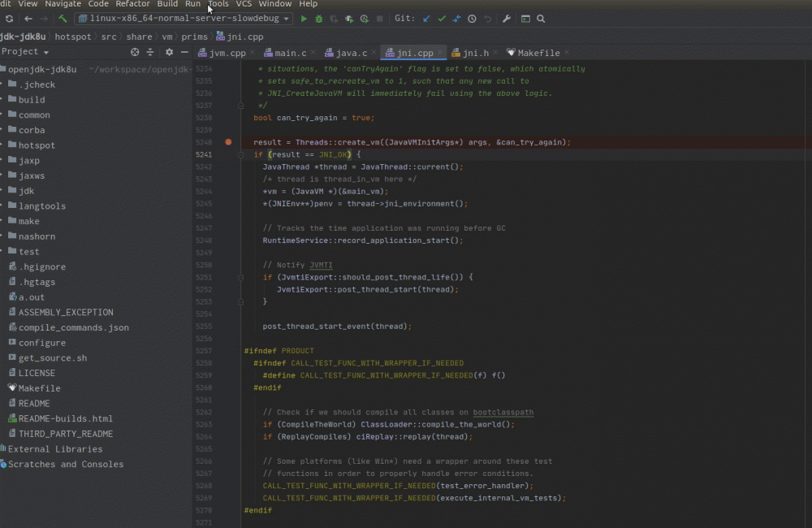812x528 pixels.
Task: Run the current configuration with green play icon
Action: coord(304,19)
